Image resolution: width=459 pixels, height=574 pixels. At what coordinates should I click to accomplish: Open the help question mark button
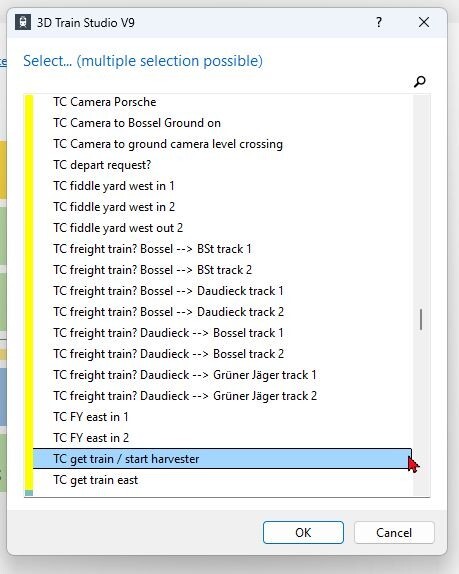pos(379,22)
